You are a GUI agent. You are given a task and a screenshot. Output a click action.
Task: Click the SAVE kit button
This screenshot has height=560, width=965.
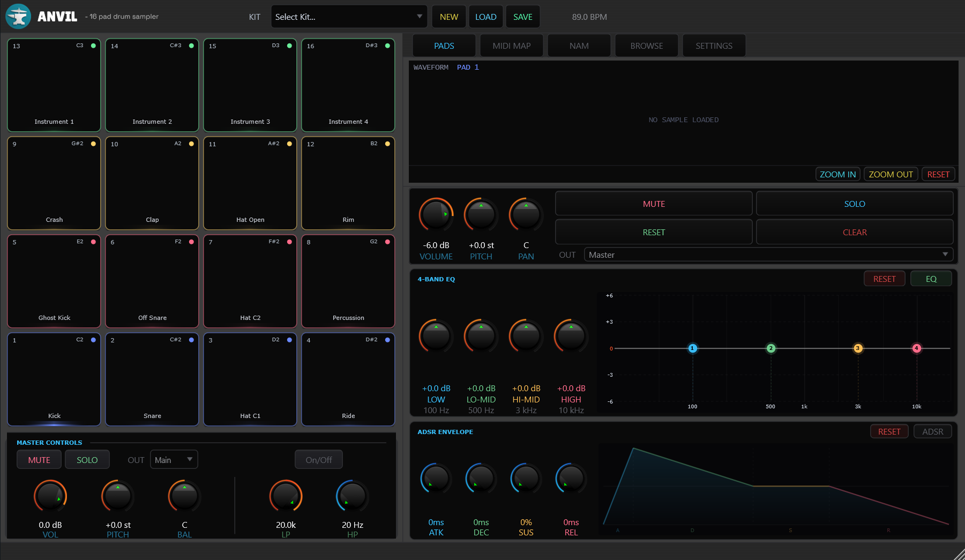pos(523,17)
